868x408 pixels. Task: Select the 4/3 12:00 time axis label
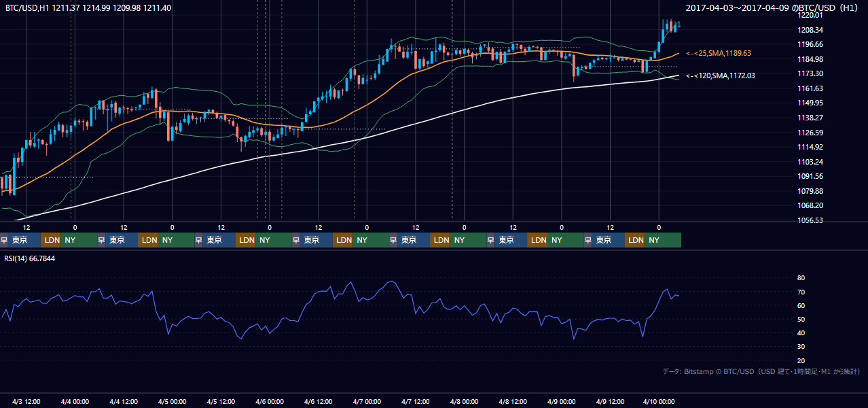click(x=26, y=401)
